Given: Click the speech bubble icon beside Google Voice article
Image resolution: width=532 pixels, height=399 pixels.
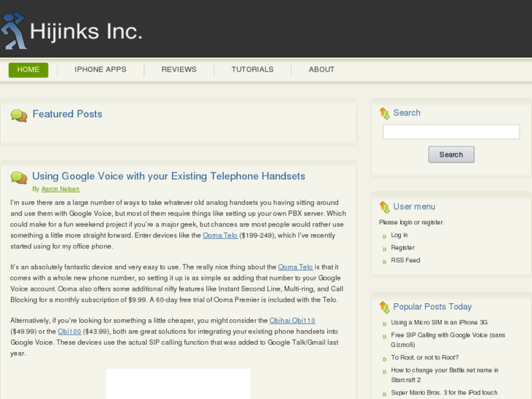Looking at the screenshot, I should click(19, 178).
